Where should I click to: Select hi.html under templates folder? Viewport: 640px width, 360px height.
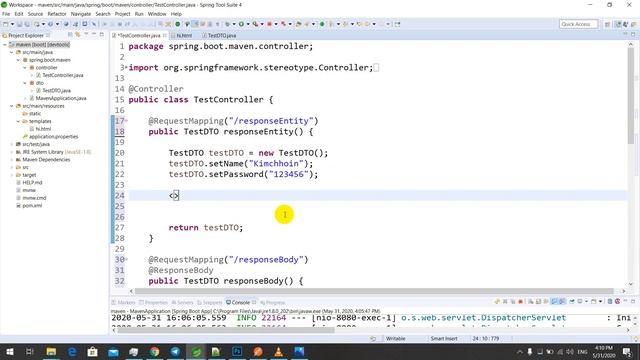40,129
